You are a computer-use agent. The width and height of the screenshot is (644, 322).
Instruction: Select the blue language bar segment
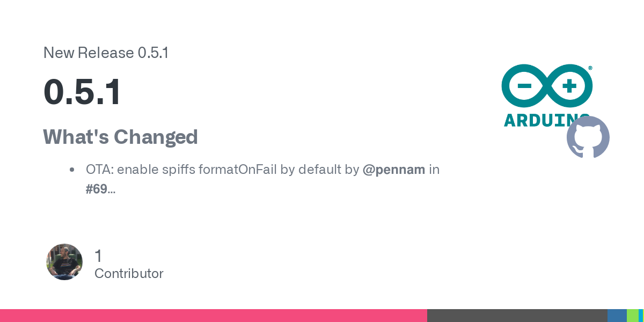tap(617, 316)
